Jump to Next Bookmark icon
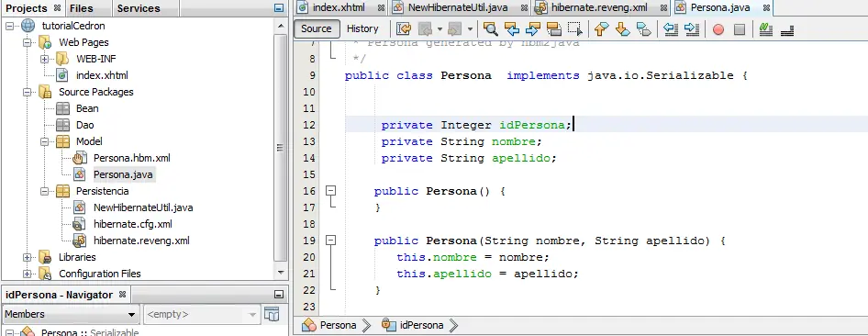Screen dimensions: 868x336 click(623, 28)
